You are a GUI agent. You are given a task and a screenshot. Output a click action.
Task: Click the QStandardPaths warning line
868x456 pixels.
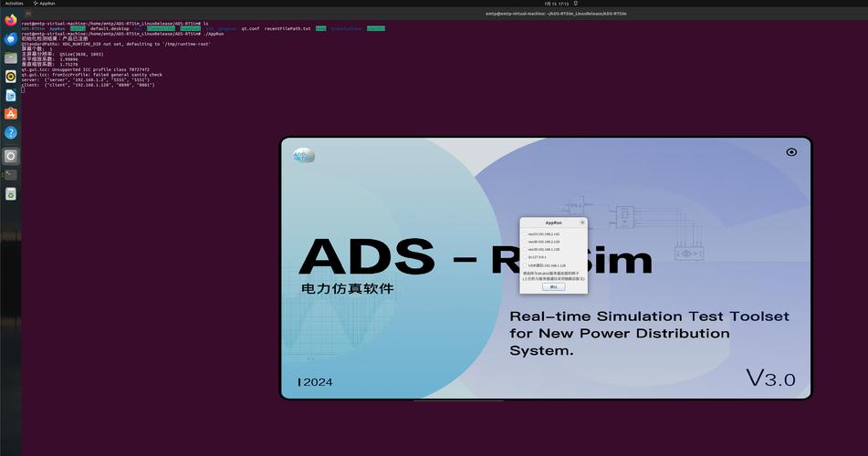[x=116, y=44]
